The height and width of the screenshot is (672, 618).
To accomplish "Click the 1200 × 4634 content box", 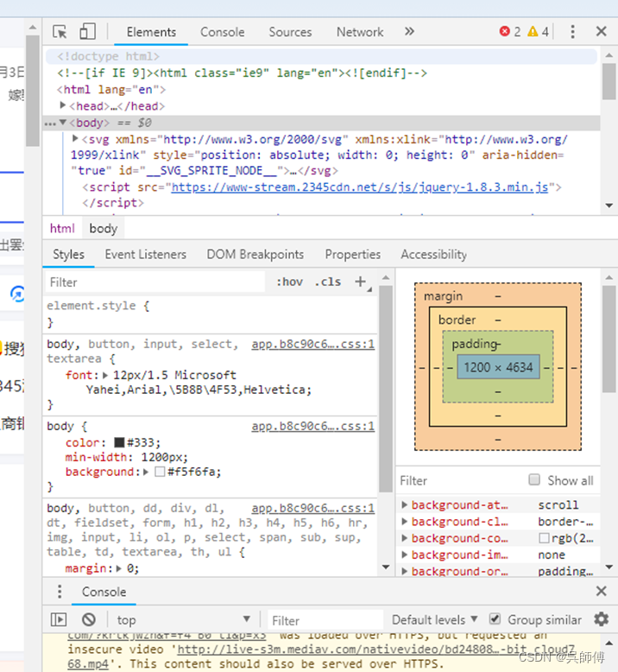I will click(498, 367).
